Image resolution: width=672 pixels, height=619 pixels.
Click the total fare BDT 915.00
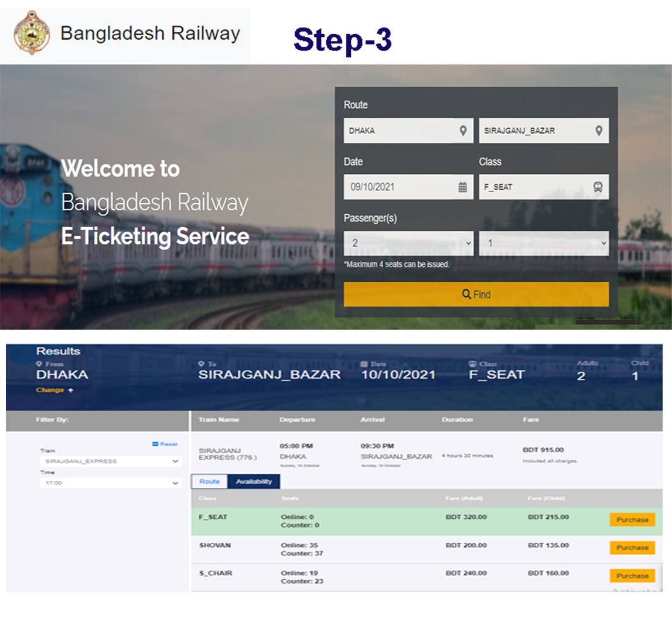tap(543, 450)
